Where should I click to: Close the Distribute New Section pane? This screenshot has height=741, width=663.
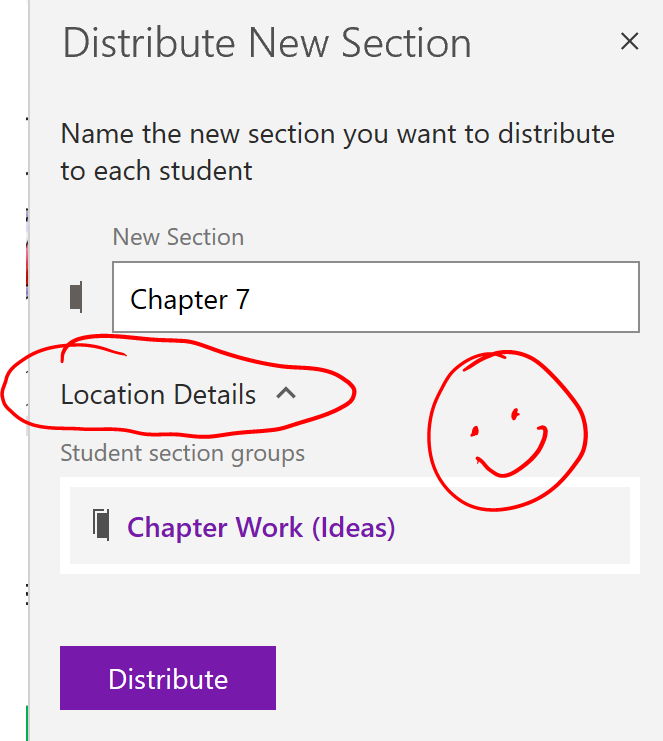point(629,42)
